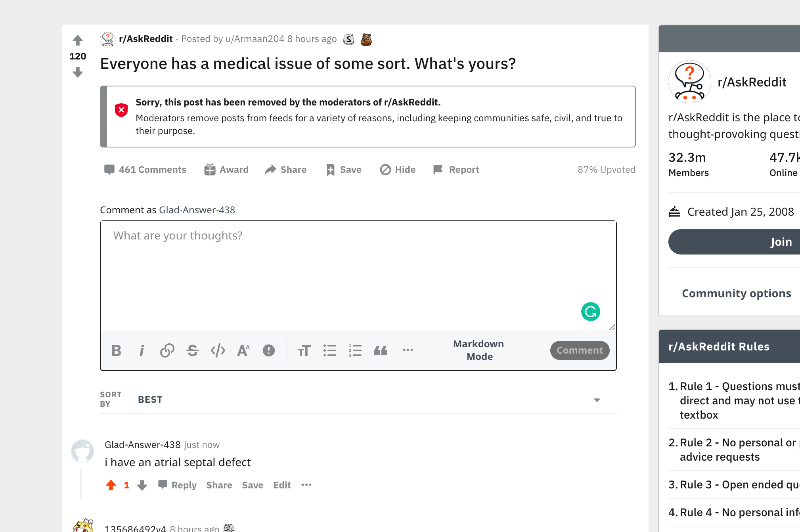This screenshot has height=532, width=800.
Task: Open more formatting options ellipsis
Action: tap(408, 350)
